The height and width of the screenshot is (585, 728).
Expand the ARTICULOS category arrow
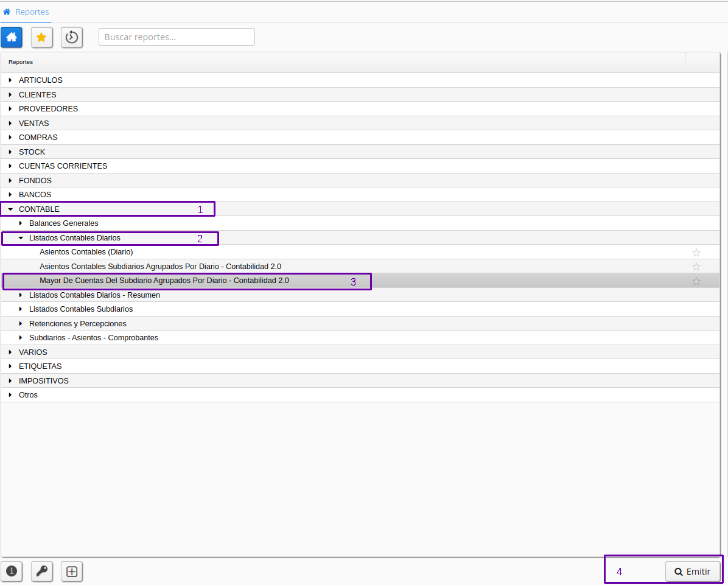[x=10, y=80]
